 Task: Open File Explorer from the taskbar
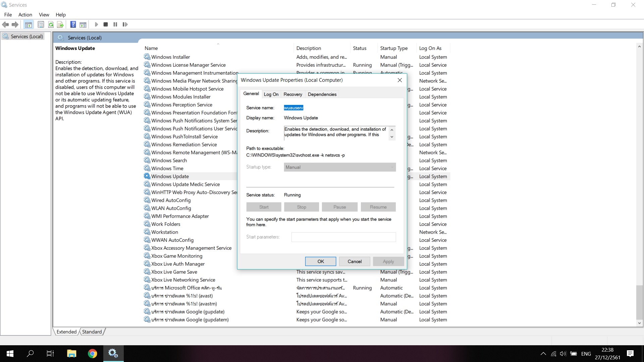pyautogui.click(x=71, y=354)
